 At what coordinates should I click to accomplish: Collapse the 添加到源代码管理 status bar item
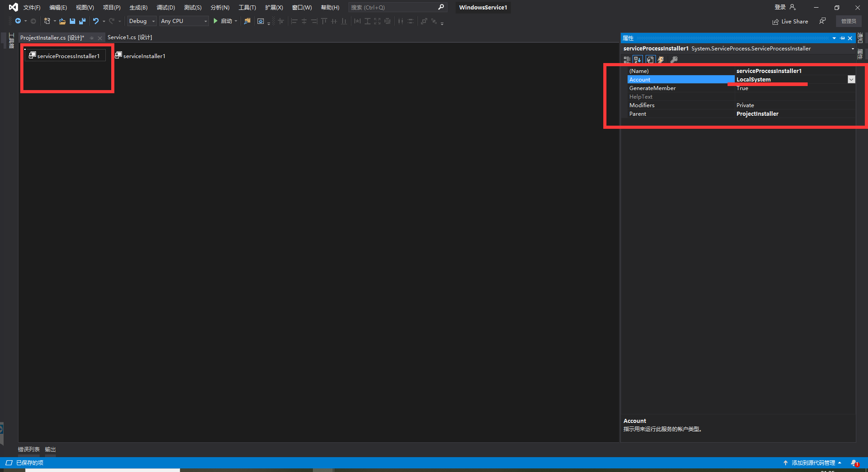click(841, 463)
